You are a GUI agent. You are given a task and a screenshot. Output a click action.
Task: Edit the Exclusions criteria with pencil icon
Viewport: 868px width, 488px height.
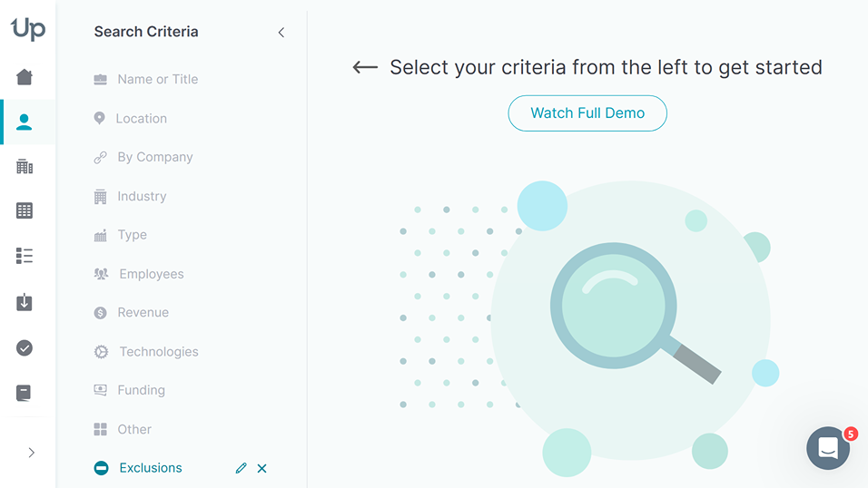coord(241,468)
